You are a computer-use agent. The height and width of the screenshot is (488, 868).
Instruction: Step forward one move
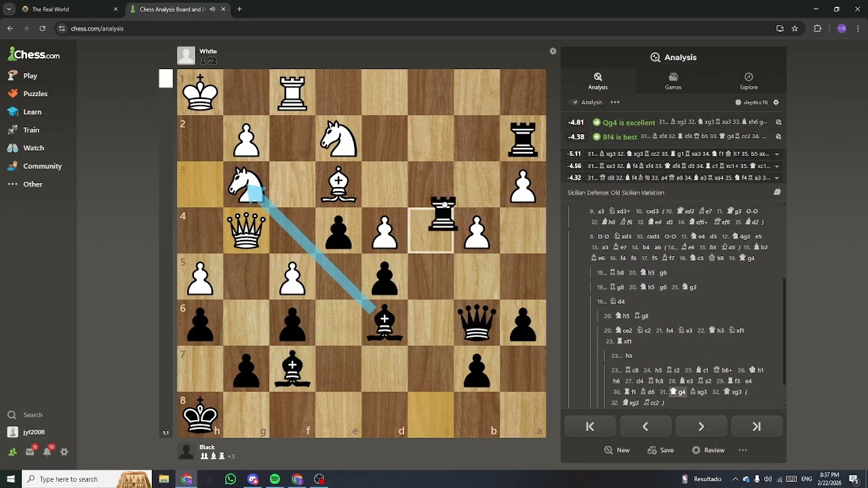701,426
